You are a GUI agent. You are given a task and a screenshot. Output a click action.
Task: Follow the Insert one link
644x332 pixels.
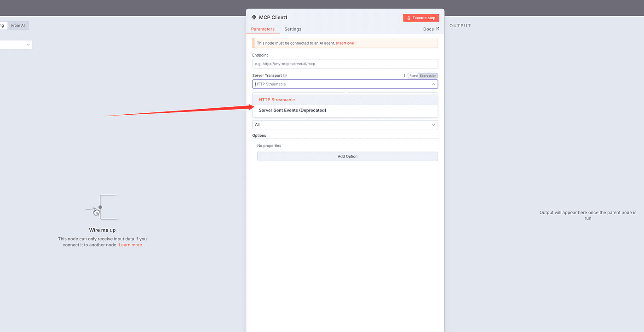point(345,43)
